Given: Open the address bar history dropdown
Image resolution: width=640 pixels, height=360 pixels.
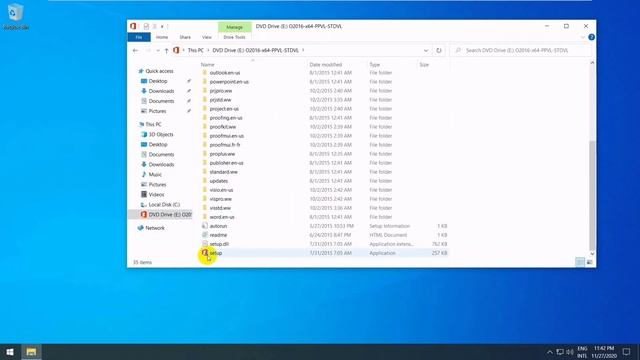Looking at the screenshot, I should click(x=426, y=51).
